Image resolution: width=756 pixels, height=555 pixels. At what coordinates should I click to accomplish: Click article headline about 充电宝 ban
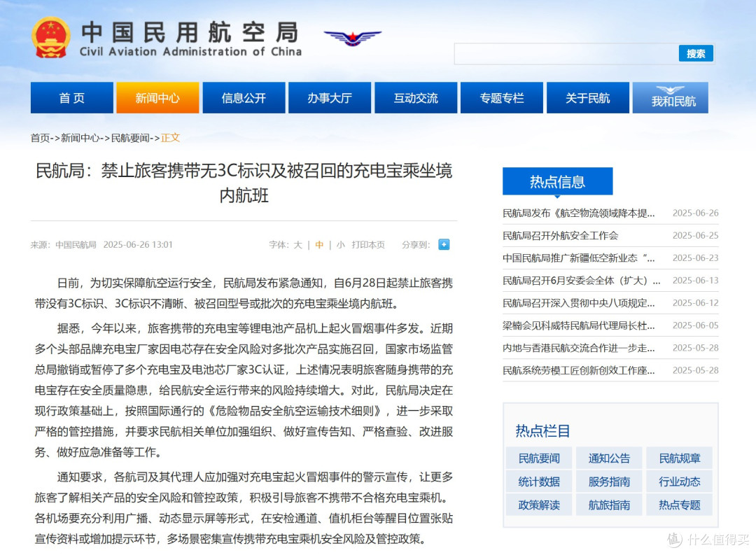(244, 183)
